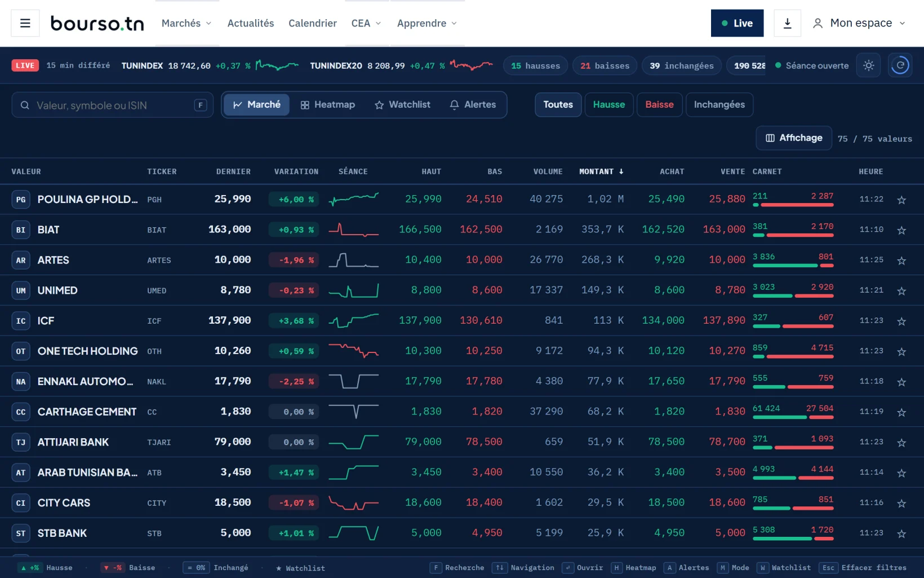Go to Calendrier page

coord(313,23)
